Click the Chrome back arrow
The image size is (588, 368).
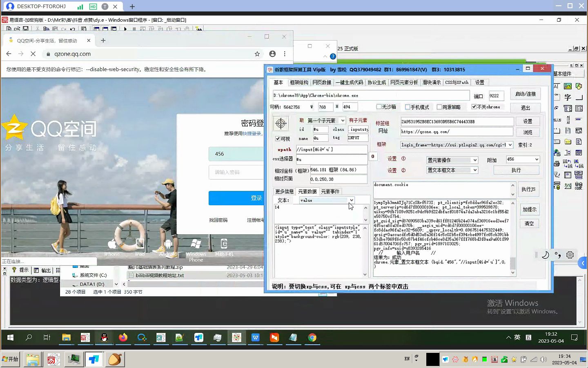point(9,54)
